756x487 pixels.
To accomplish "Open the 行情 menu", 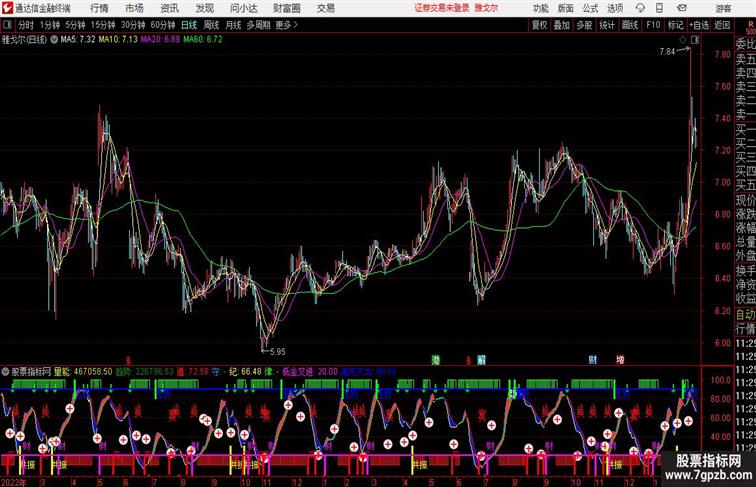I will (99, 8).
